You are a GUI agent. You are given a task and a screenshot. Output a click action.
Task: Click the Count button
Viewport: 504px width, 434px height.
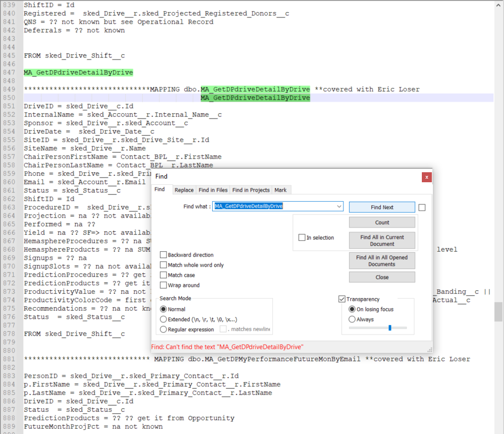click(x=381, y=222)
